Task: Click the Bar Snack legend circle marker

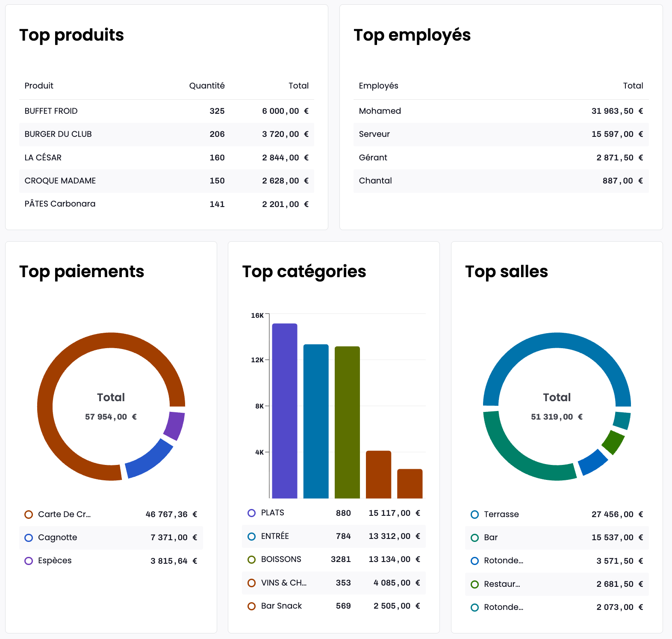Action: coord(252,606)
